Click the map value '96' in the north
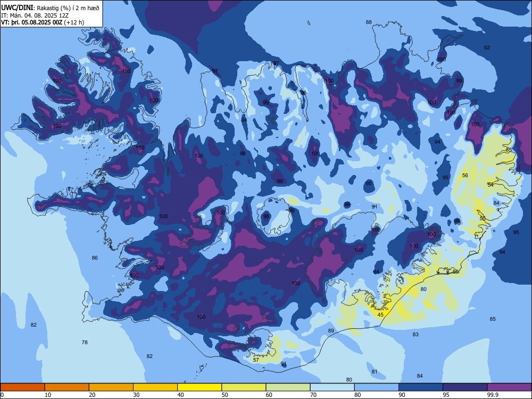Viewport: 532px width, 399px height. click(x=303, y=93)
